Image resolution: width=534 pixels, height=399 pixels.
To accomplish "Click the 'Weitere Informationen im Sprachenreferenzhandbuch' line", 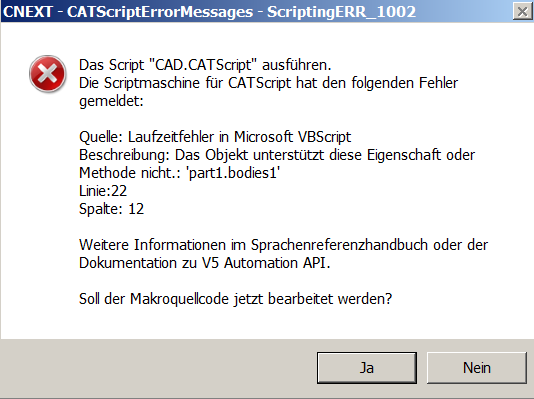I will point(283,245).
